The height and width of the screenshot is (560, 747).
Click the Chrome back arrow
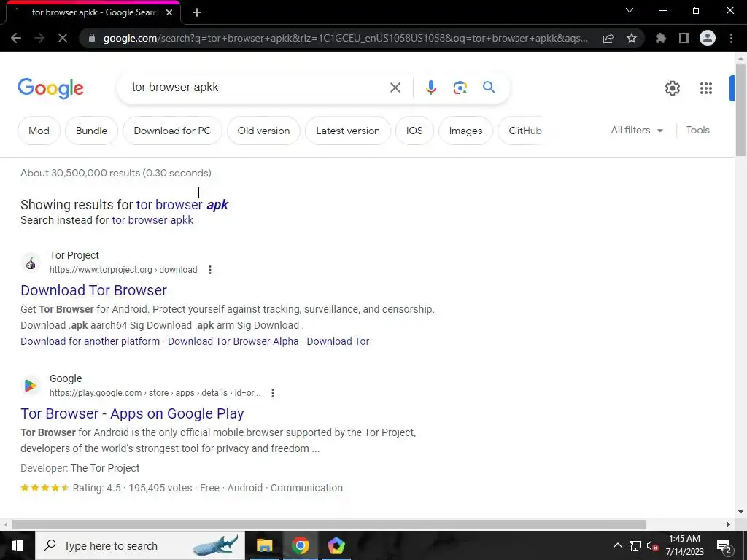click(16, 38)
